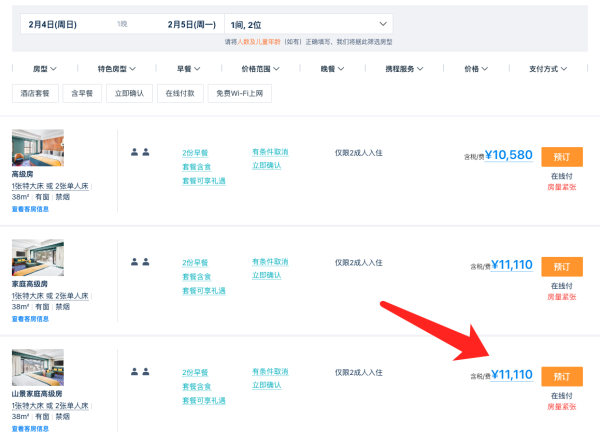Click the ¥10,580 price of 高级房
Screen dimensions: 600x432
coord(509,155)
